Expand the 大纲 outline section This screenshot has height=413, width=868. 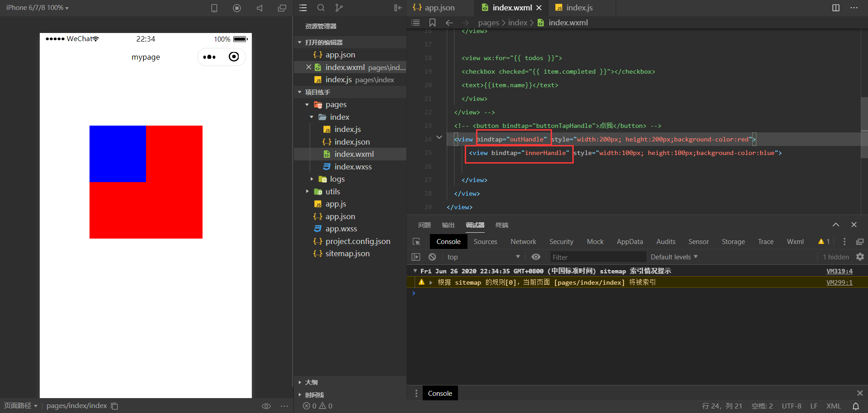299,382
